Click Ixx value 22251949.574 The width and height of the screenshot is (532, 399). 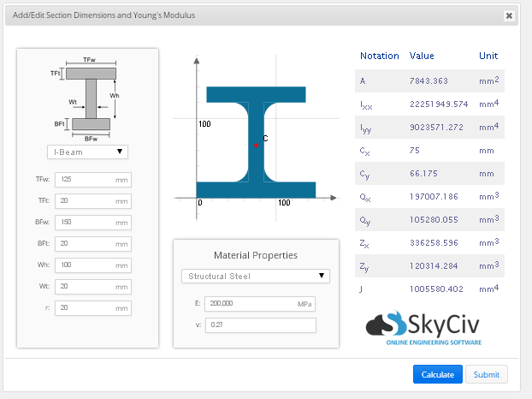point(439,104)
